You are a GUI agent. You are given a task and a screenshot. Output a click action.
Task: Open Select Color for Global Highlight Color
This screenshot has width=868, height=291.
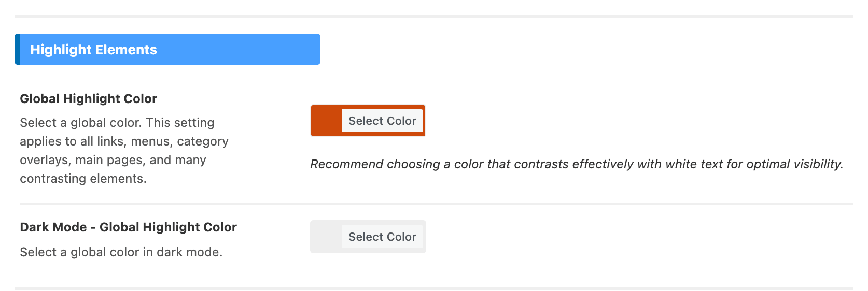(383, 121)
